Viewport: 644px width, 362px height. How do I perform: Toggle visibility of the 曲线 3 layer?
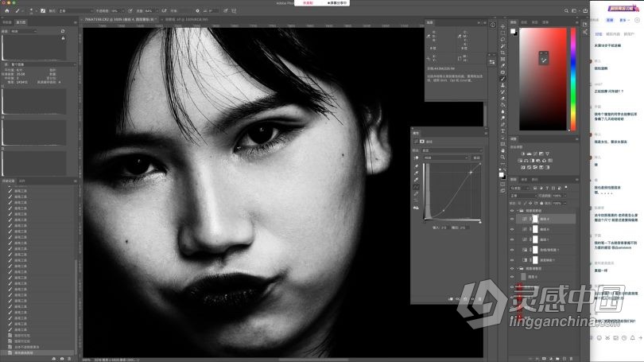[x=512, y=229]
